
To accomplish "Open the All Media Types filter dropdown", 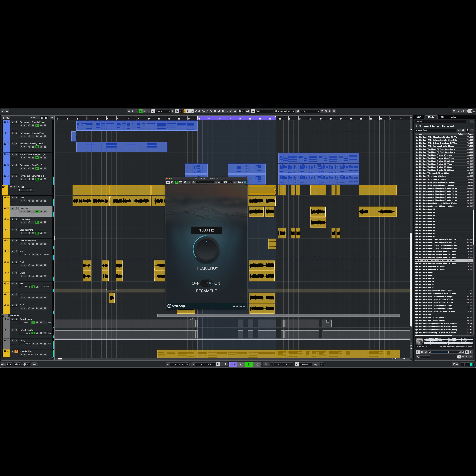I will pyautogui.click(x=435, y=130).
